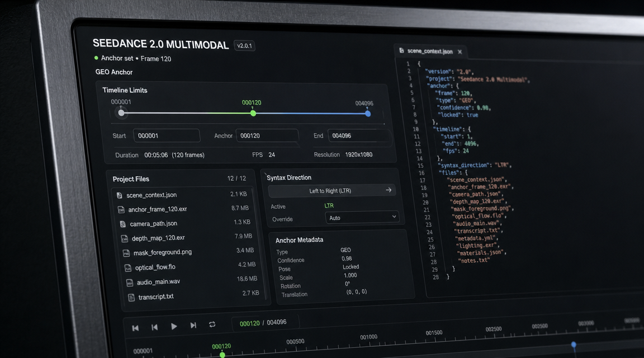Click the Left to Right (LTR) button

point(332,190)
